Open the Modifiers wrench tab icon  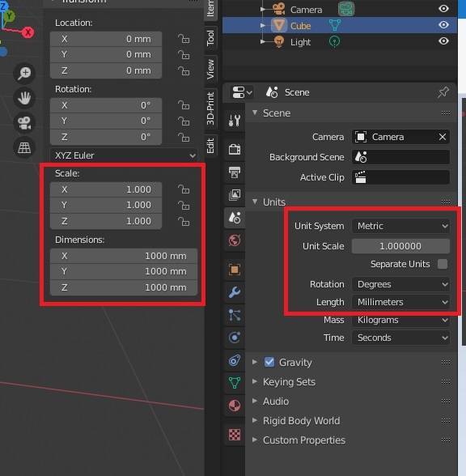coord(235,292)
